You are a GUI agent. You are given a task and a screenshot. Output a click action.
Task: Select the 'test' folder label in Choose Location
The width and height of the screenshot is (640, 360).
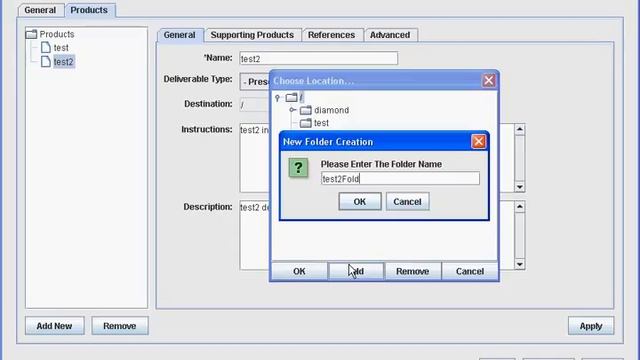(321, 123)
